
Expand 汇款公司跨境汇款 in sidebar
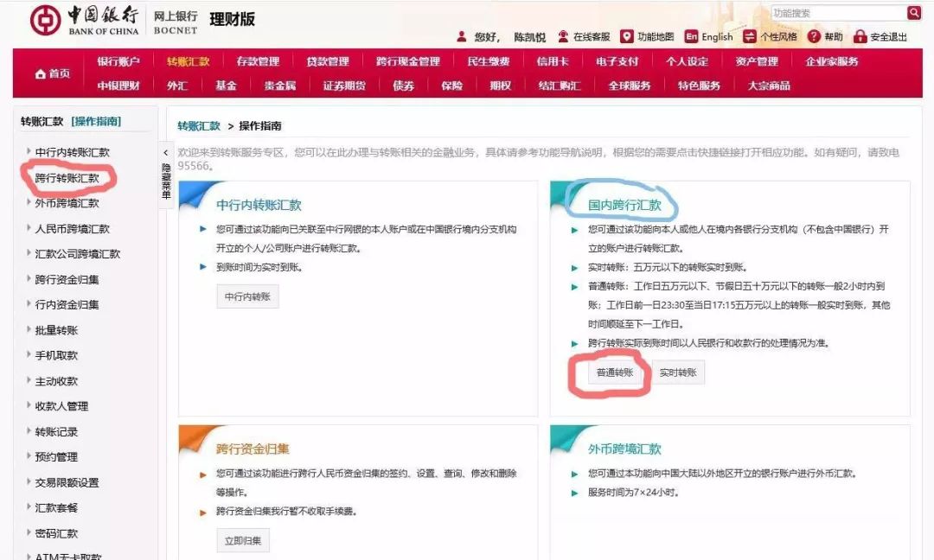78,254
